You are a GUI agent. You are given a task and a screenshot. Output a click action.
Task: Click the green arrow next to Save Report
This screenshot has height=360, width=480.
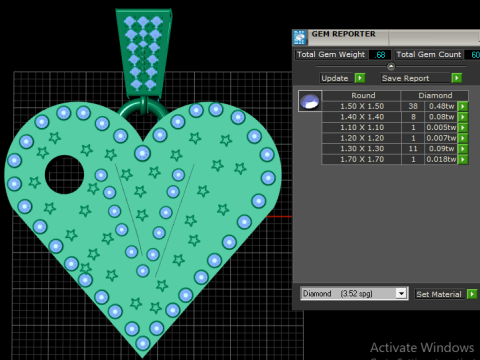click(x=457, y=78)
